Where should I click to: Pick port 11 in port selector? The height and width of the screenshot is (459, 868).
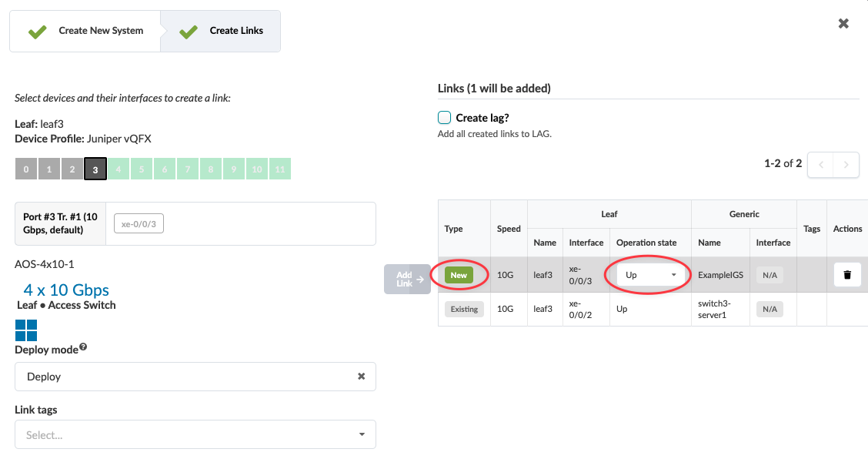(280, 169)
